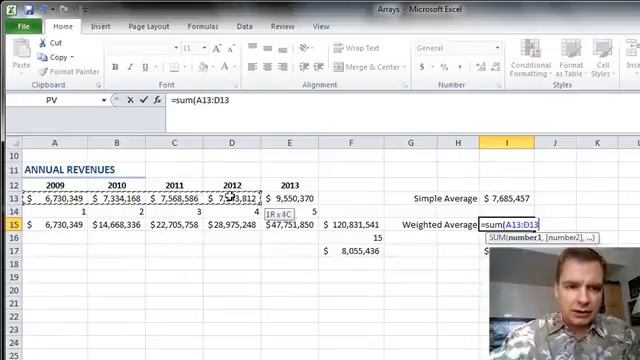Apply Accounting dollar number format
This screenshot has height=360, width=640.
pyautogui.click(x=422, y=67)
